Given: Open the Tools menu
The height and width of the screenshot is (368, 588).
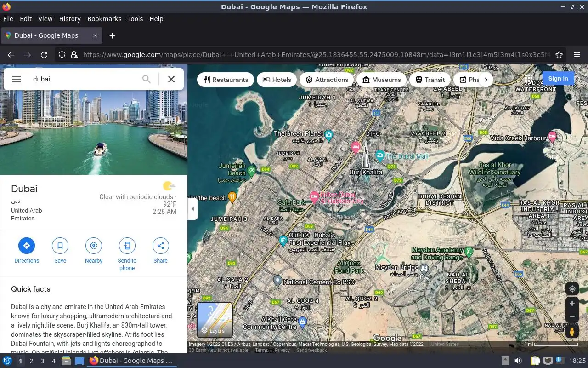Looking at the screenshot, I should (135, 19).
